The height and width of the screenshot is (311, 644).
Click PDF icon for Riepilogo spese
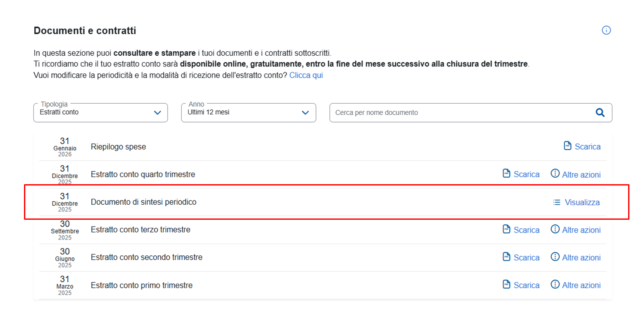coord(567,146)
